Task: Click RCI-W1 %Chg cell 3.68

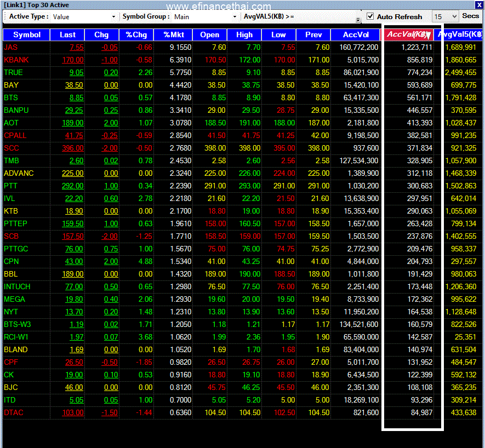Action: coord(145,337)
